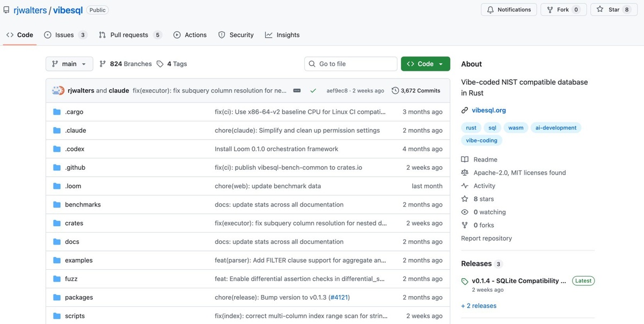This screenshot has height=324, width=644.
Task: Show the + 2 releases link
Action: [x=479, y=306]
